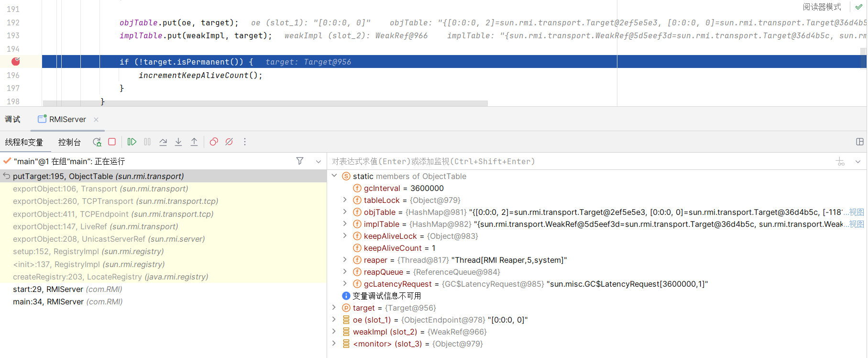The height and width of the screenshot is (358, 868).
Task: Expand the <monitor> (slot_3) variable
Action: coord(334,343)
